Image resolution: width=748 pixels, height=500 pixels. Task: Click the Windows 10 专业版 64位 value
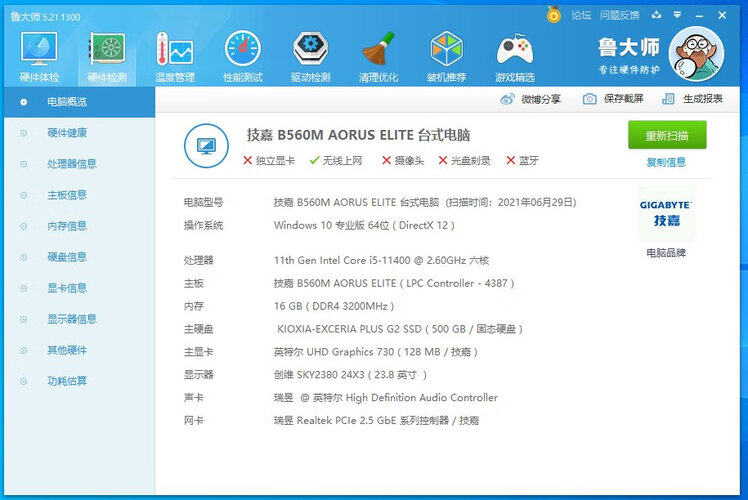pyautogui.click(x=364, y=225)
